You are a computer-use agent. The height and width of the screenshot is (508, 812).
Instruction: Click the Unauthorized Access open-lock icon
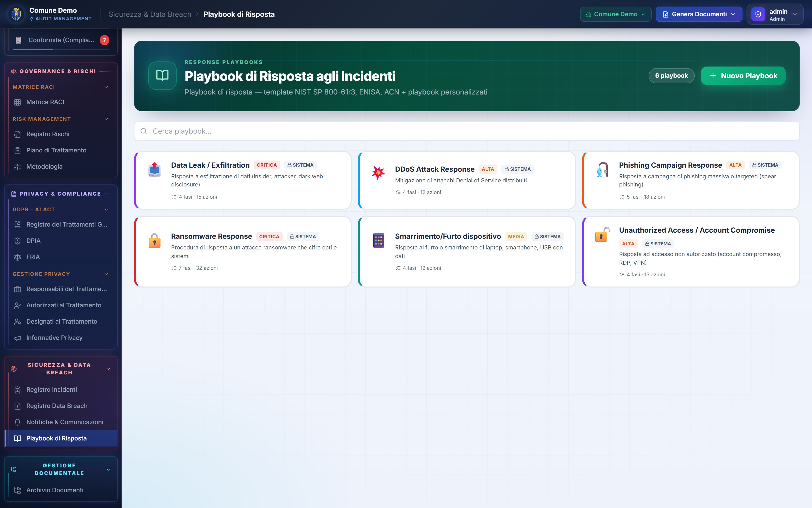603,234
